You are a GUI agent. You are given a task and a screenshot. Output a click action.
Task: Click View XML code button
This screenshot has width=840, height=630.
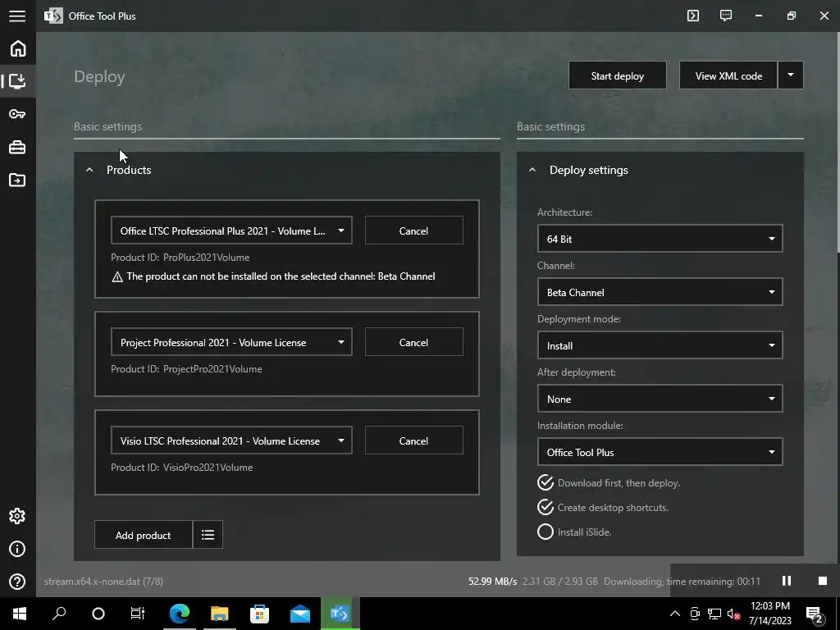pos(728,75)
